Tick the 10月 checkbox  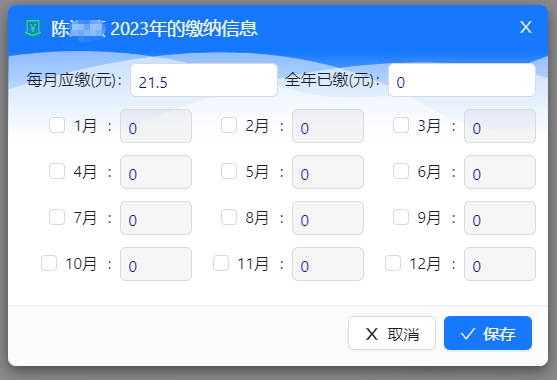pyautogui.click(x=49, y=263)
